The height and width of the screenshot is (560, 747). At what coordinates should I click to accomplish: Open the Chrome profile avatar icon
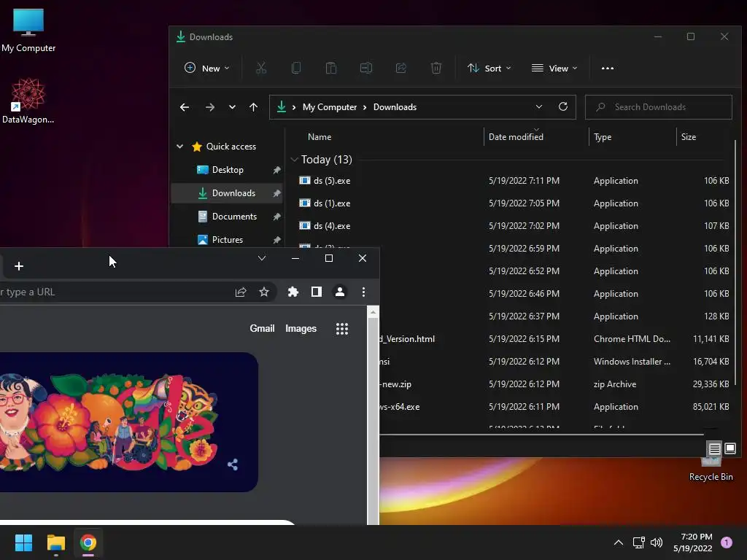340,292
